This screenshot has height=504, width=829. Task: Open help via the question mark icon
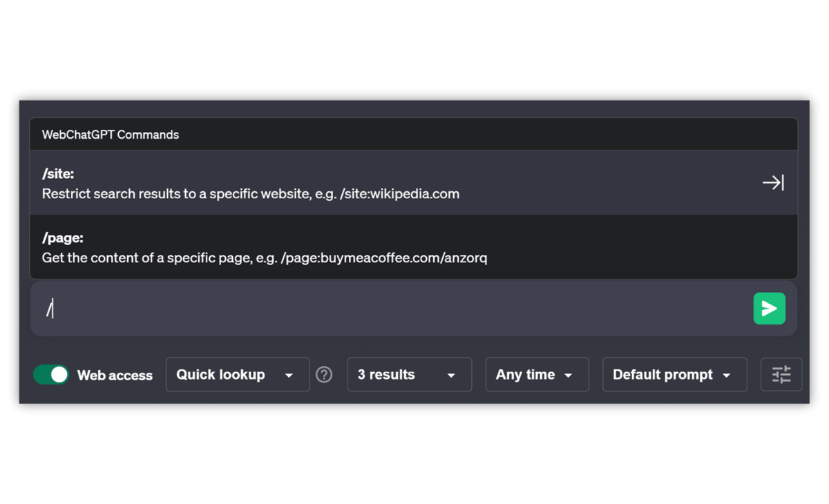tap(324, 375)
